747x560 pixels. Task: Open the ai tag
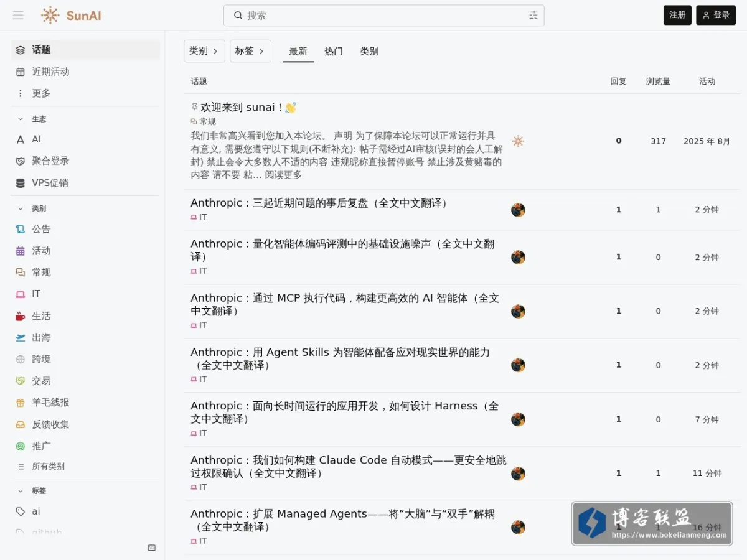point(85,511)
